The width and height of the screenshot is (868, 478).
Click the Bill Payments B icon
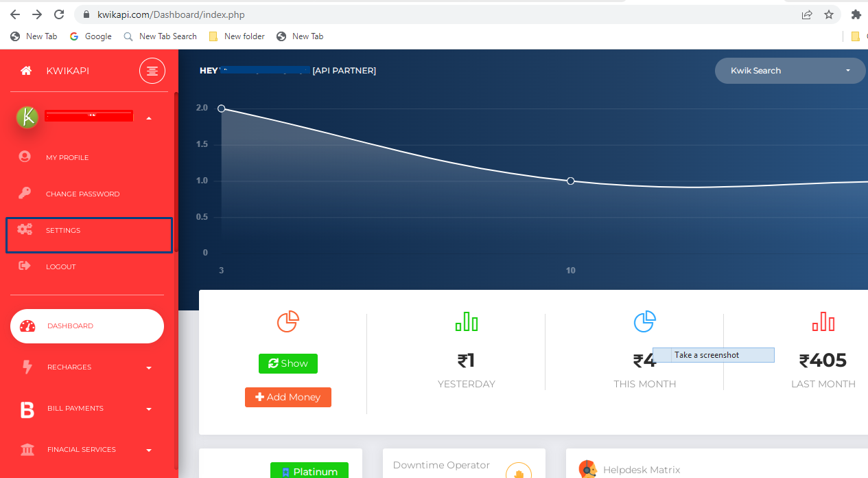pos(27,410)
